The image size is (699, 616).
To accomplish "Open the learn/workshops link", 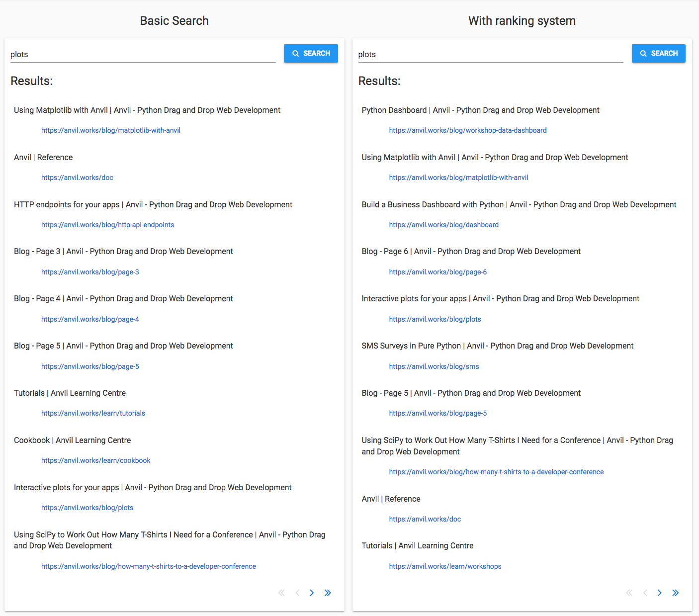I will coord(445,566).
